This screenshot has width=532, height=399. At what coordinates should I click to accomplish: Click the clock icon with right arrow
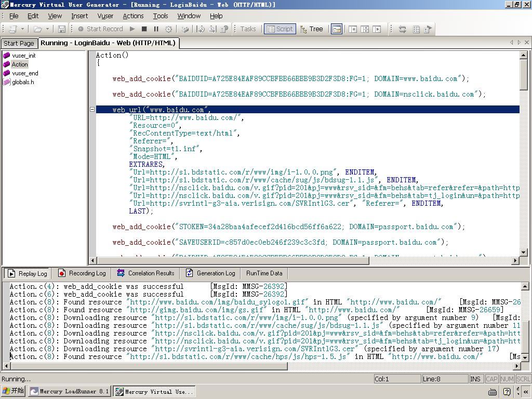click(x=201, y=29)
